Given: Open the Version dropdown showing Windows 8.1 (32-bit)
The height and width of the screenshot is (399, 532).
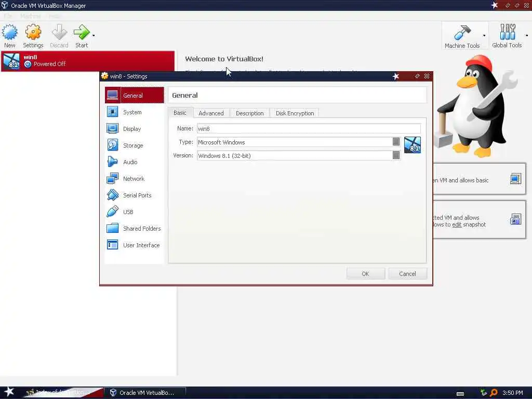Looking at the screenshot, I should pos(299,156).
